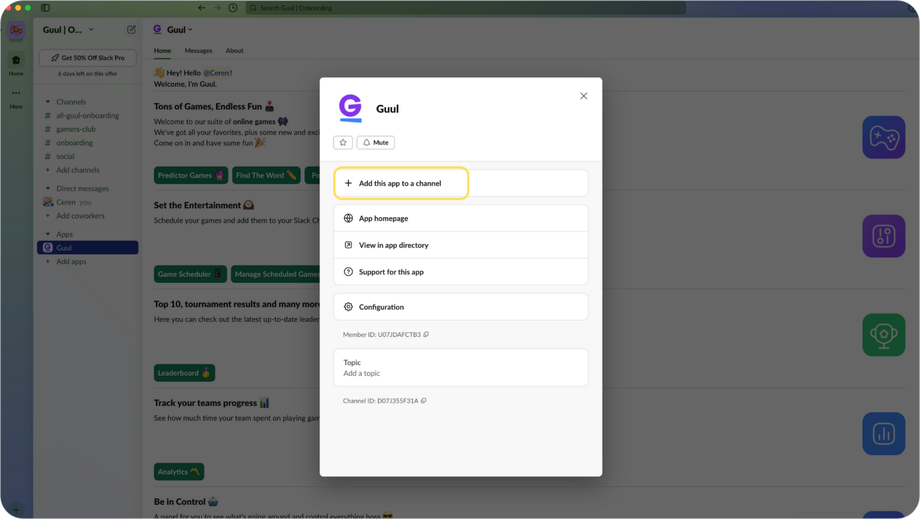Toggle the sidebar panel icon
The width and height of the screenshot is (920, 519).
pyautogui.click(x=45, y=8)
